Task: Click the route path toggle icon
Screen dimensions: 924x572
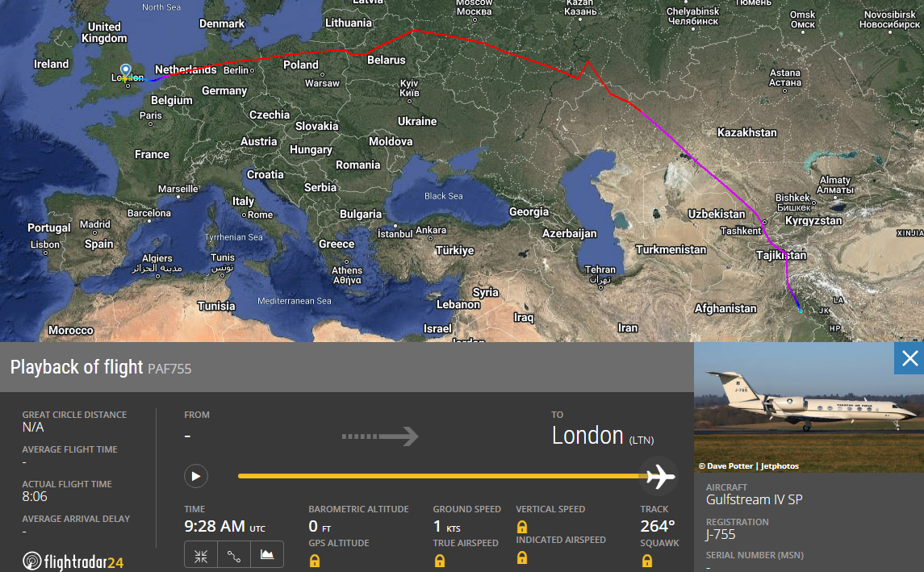Action: (234, 556)
